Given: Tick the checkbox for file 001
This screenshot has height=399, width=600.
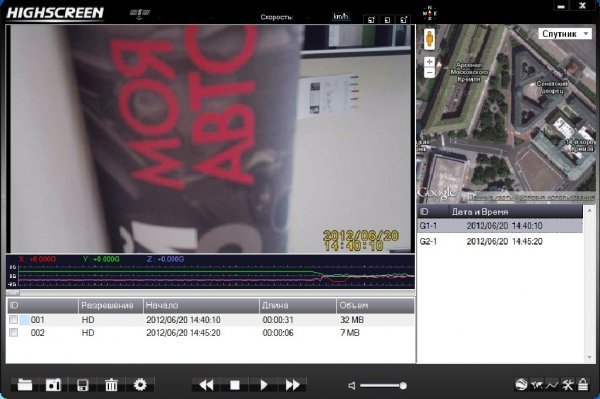Looking at the screenshot, I should coord(13,319).
